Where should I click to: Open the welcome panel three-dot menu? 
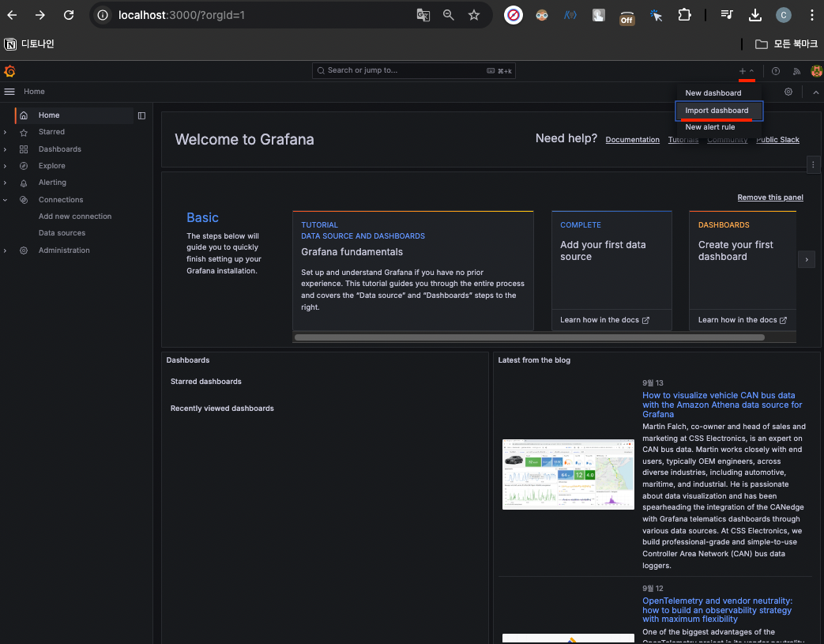[813, 164]
